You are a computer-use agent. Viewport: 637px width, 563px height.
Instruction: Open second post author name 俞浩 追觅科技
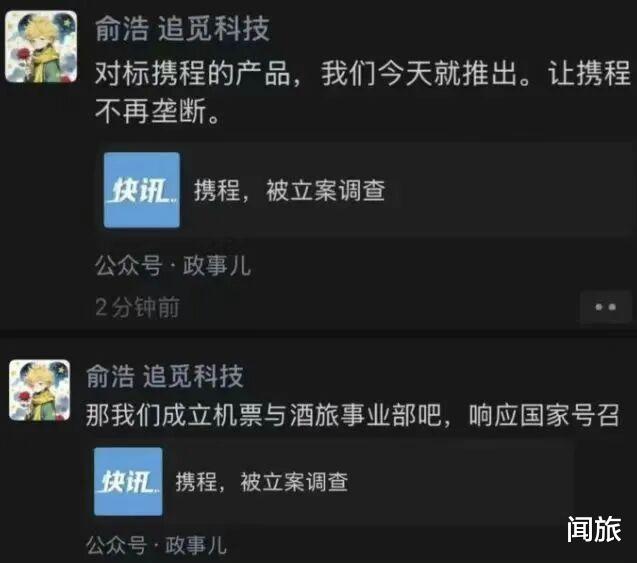[x=165, y=376]
